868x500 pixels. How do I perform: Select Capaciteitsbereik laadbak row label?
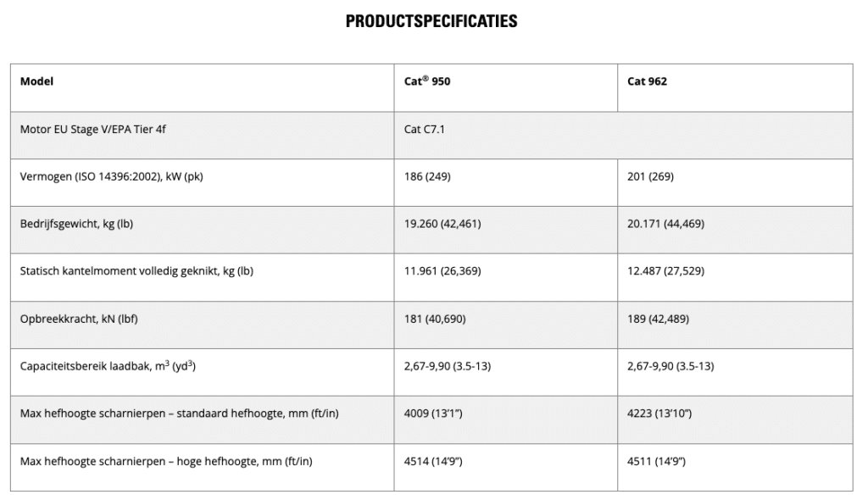pyautogui.click(x=108, y=365)
